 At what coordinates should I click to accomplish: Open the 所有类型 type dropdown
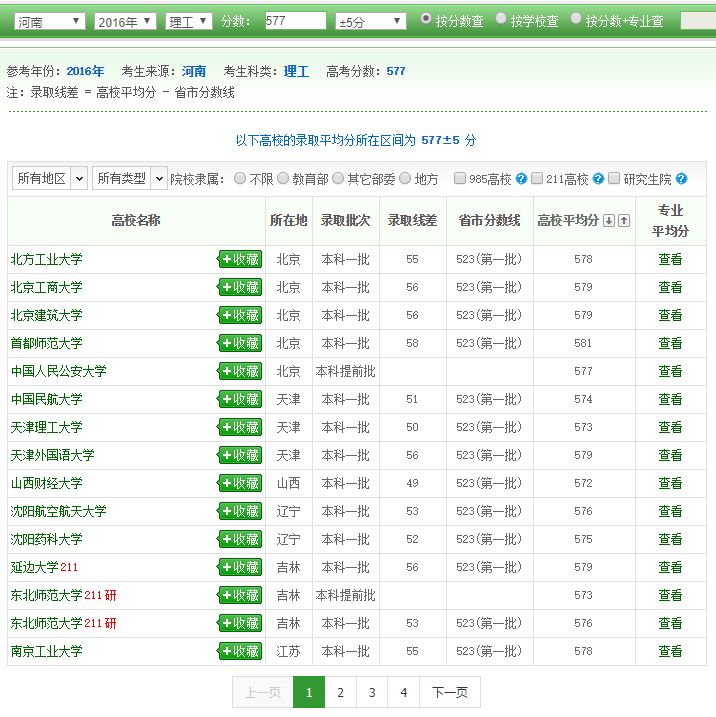point(130,178)
